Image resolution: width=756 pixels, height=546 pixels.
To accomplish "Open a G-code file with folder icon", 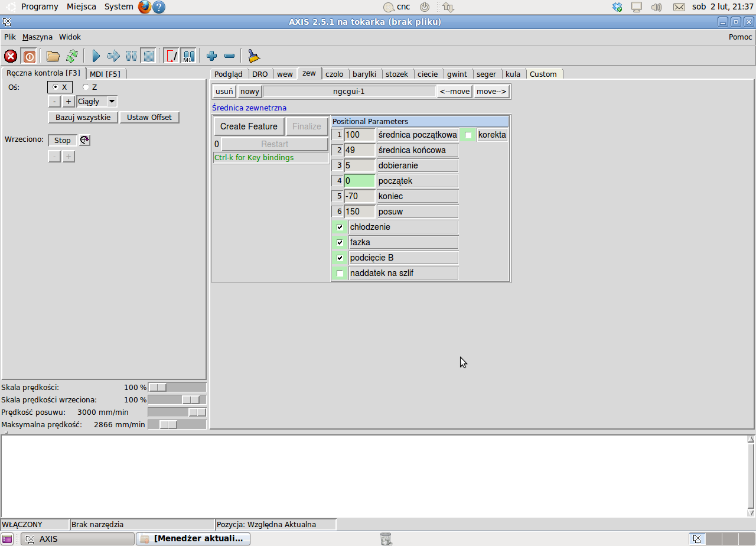I will pyautogui.click(x=53, y=56).
